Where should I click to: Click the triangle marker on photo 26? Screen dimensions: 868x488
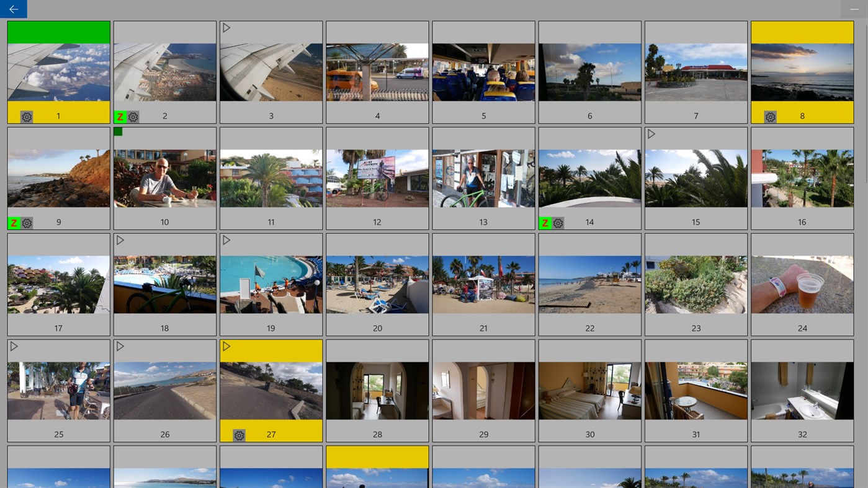119,346
